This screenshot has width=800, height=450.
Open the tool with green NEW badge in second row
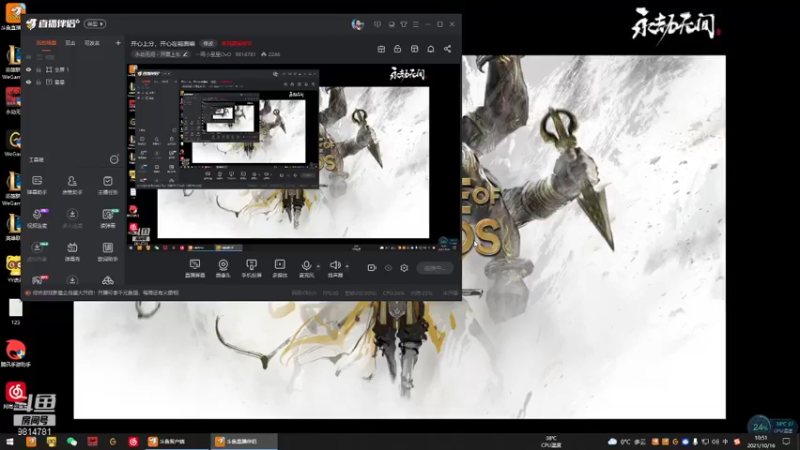tap(108, 218)
